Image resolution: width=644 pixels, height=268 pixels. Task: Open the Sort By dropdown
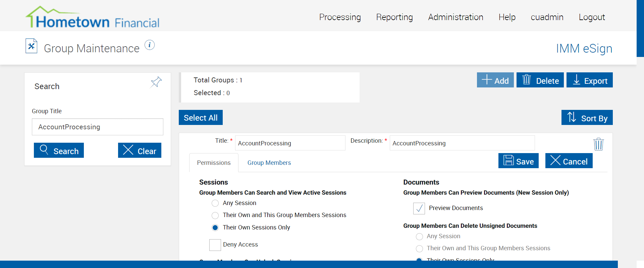coord(587,118)
